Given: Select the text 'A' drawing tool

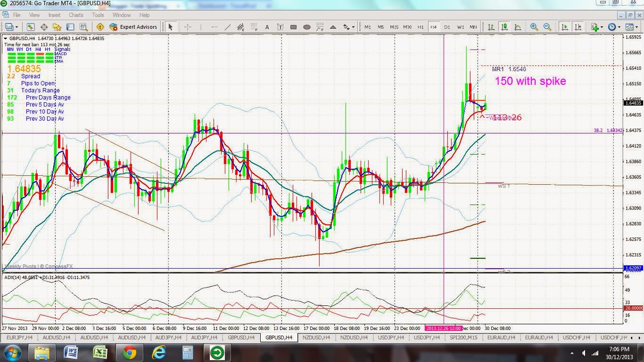Looking at the screenshot, I should 267,27.
